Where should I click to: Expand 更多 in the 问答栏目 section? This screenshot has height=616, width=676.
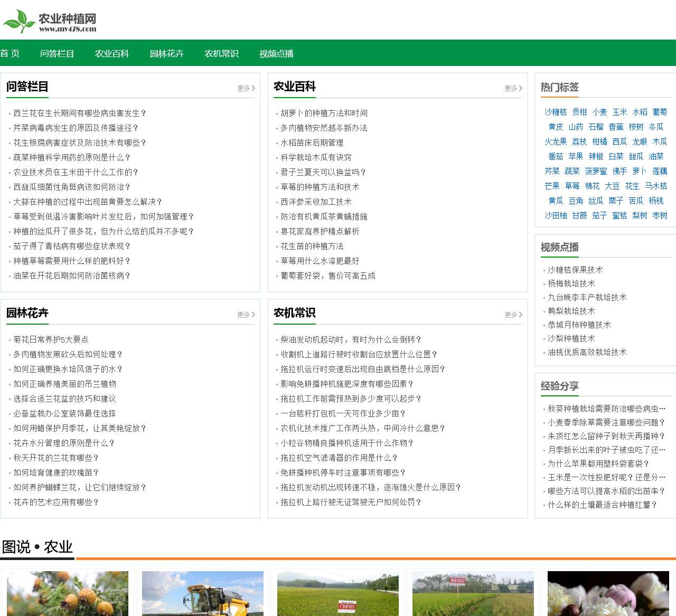coord(246,88)
